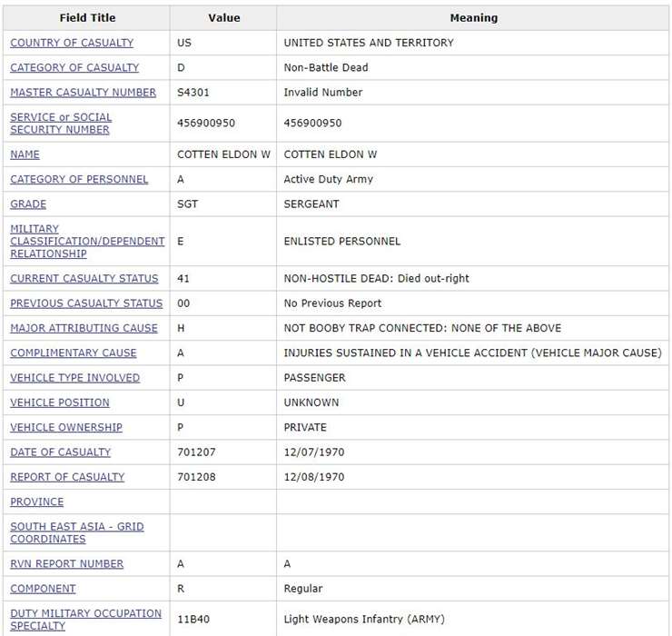Open the DATE OF CASUALTY link
This screenshot has width=672, height=636.
(x=60, y=452)
